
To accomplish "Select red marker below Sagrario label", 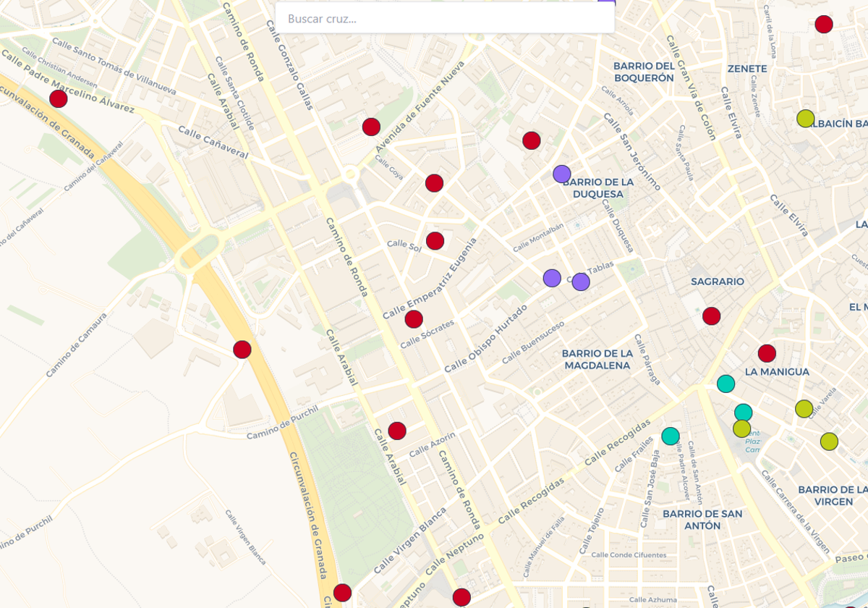I will click(x=712, y=316).
